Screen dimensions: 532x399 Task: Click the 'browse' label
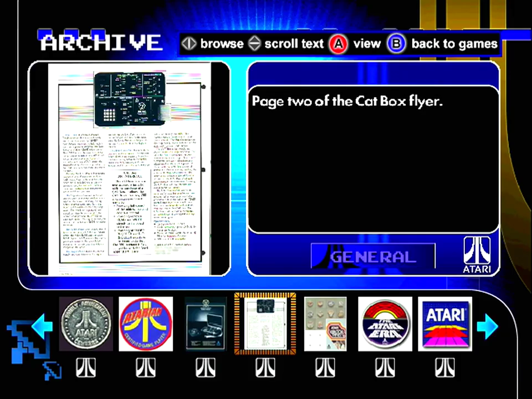(222, 44)
